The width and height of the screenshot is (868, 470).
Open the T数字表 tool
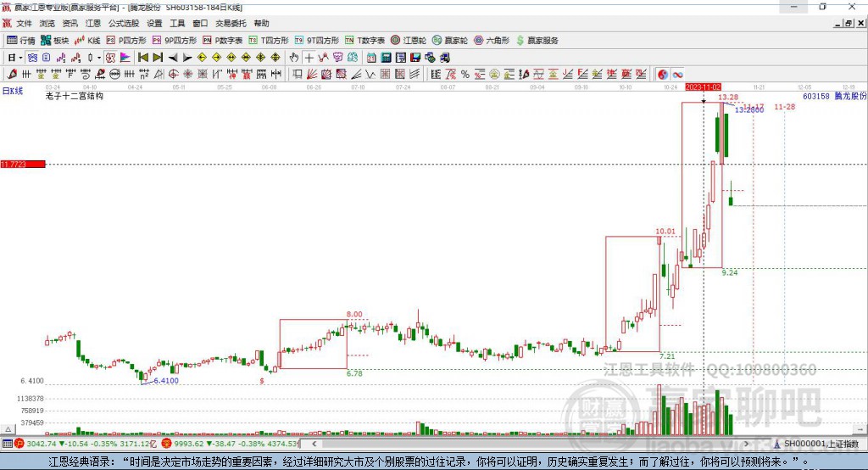tap(364, 41)
